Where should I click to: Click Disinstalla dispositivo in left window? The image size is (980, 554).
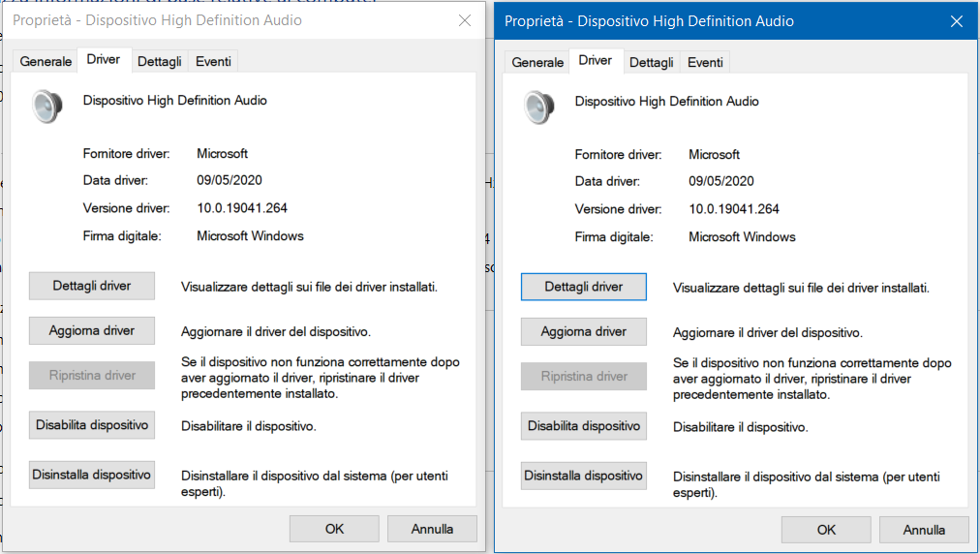click(92, 475)
